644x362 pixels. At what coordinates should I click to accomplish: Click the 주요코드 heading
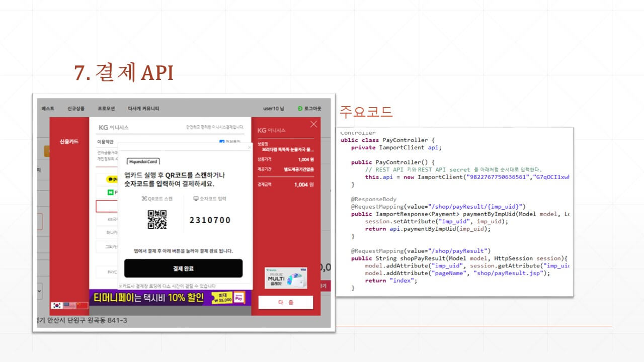366,111
